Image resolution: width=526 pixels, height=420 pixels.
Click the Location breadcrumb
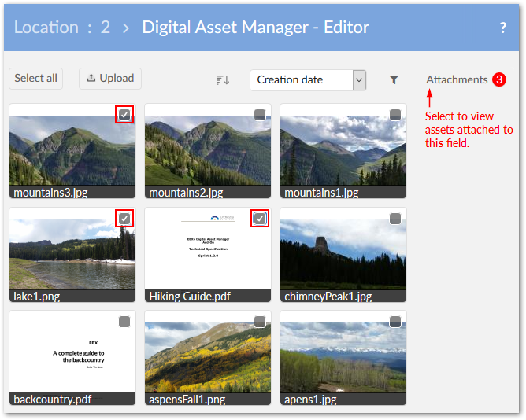pos(46,28)
